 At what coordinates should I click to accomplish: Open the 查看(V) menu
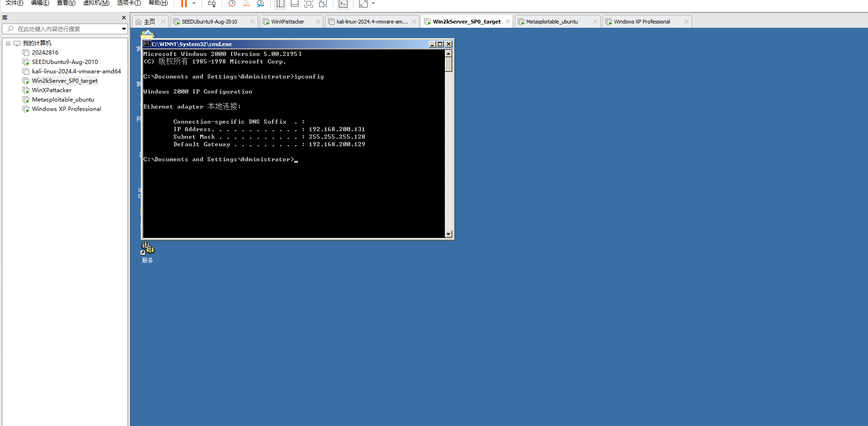click(x=66, y=3)
